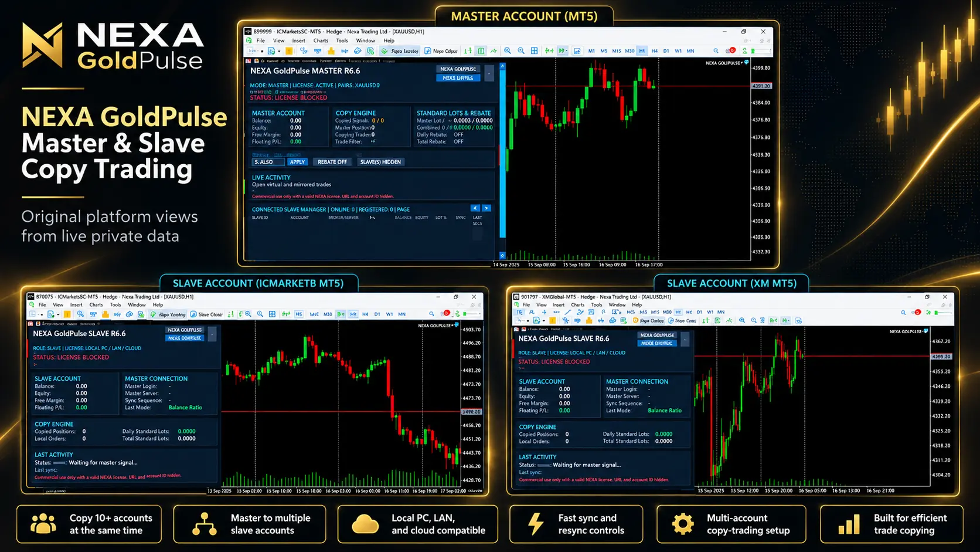Image resolution: width=980 pixels, height=552 pixels.
Task: Click NEXA GOLDPULSE button in Master panel header
Action: tap(458, 69)
